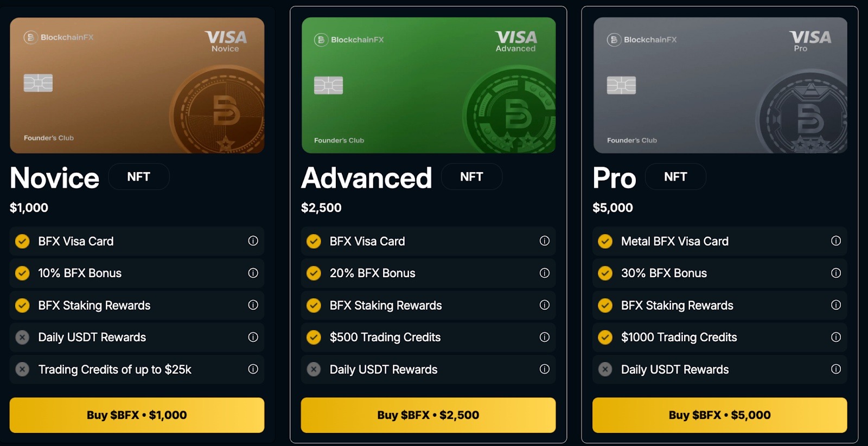Screen dimensions: 868x446
Task: Click info icon beside $1000 Trading Credits
Action: point(835,337)
